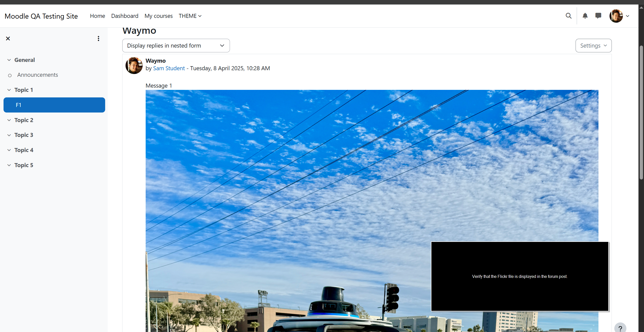Collapse the Topic 2 chevron

point(9,120)
